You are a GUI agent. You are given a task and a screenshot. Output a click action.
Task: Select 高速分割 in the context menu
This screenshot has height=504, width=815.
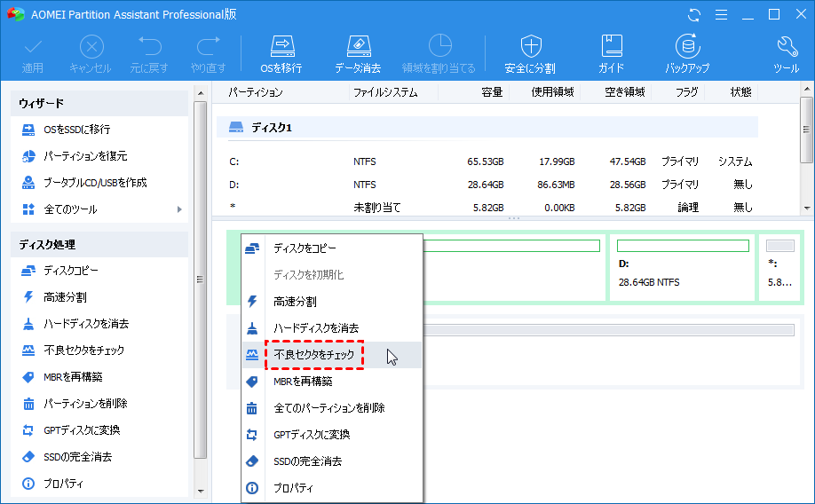tap(332, 302)
